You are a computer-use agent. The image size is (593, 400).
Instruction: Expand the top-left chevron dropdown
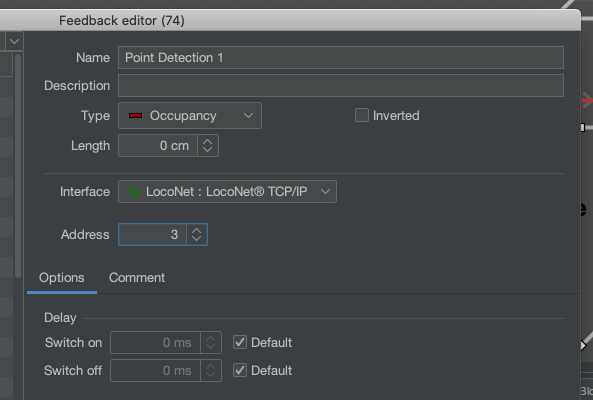15,41
